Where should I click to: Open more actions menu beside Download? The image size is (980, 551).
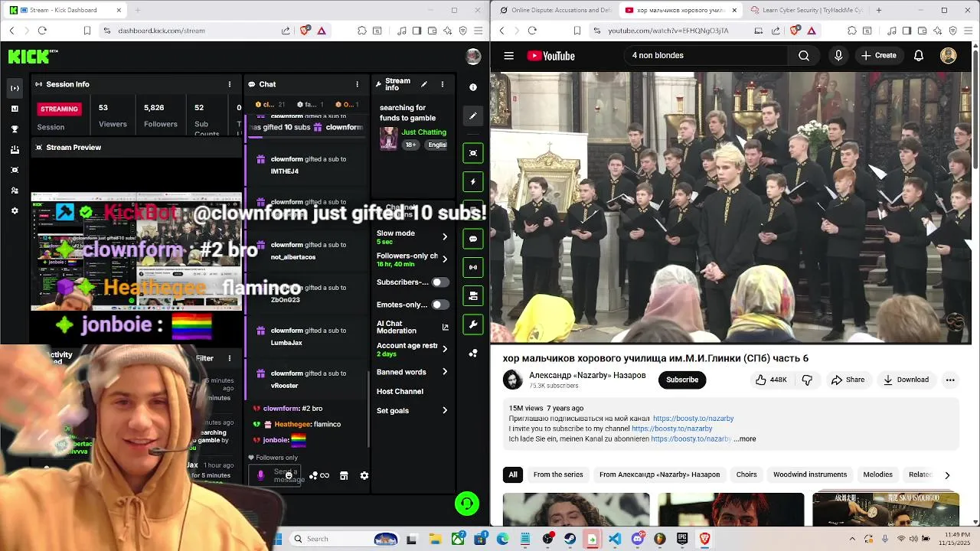[950, 380]
